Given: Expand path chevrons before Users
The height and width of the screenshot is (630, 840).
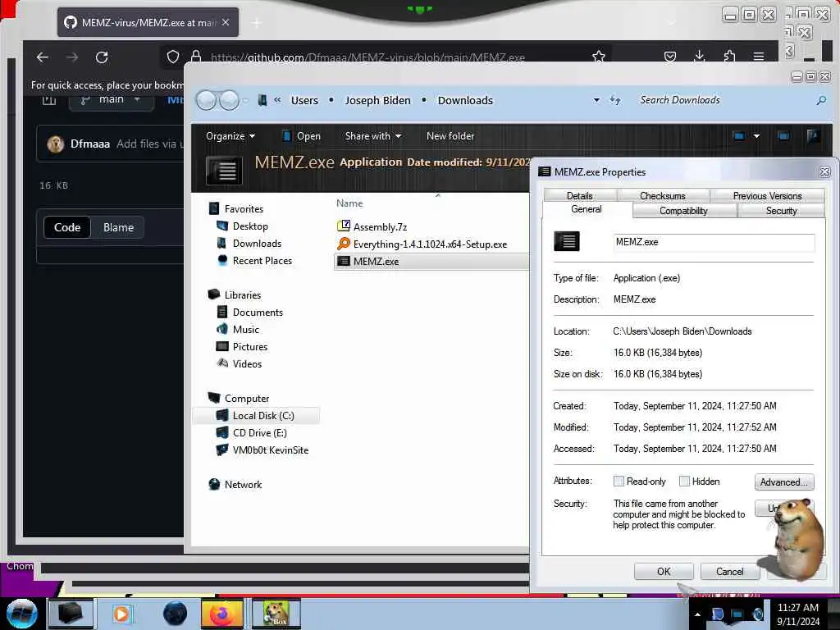Looking at the screenshot, I should point(277,100).
